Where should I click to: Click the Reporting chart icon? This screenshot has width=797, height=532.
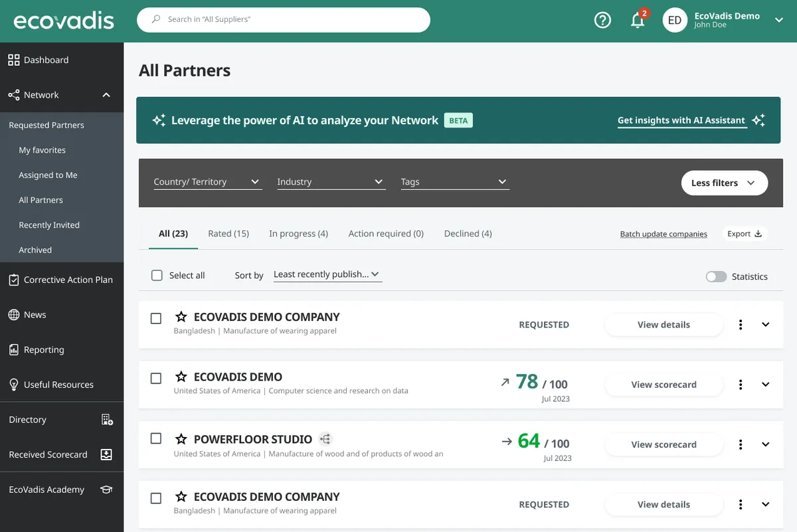click(x=14, y=350)
